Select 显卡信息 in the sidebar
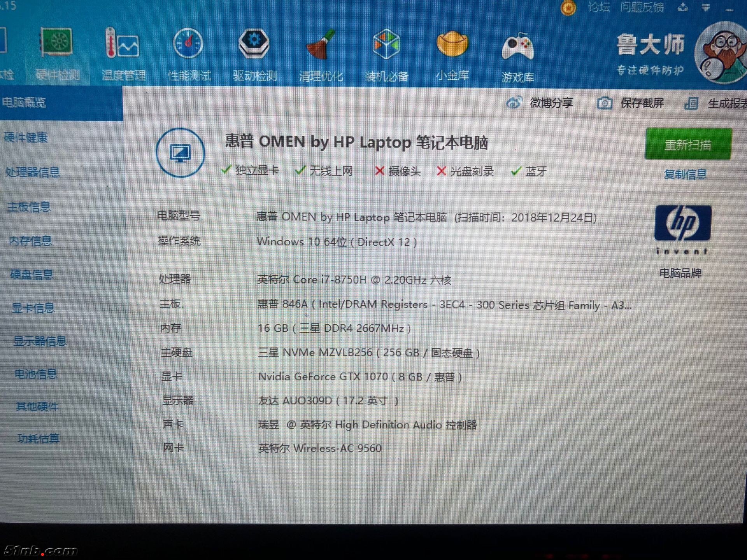Image resolution: width=747 pixels, height=560 pixels. coord(33,308)
